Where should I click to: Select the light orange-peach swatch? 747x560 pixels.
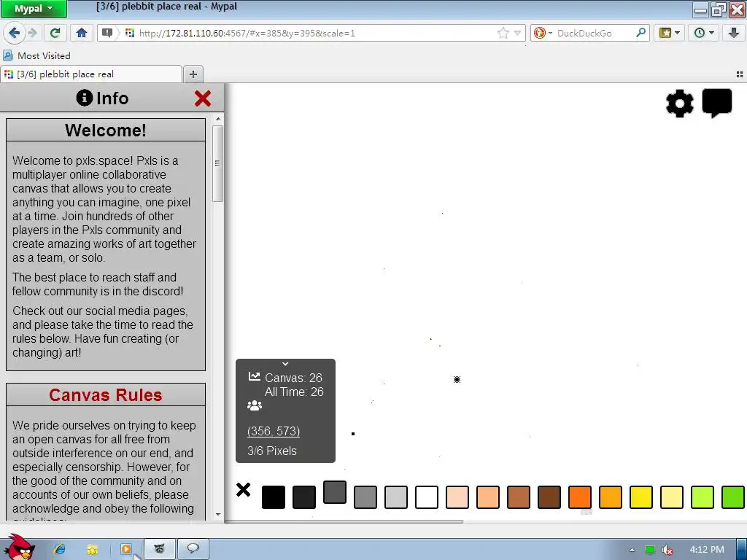tap(488, 497)
